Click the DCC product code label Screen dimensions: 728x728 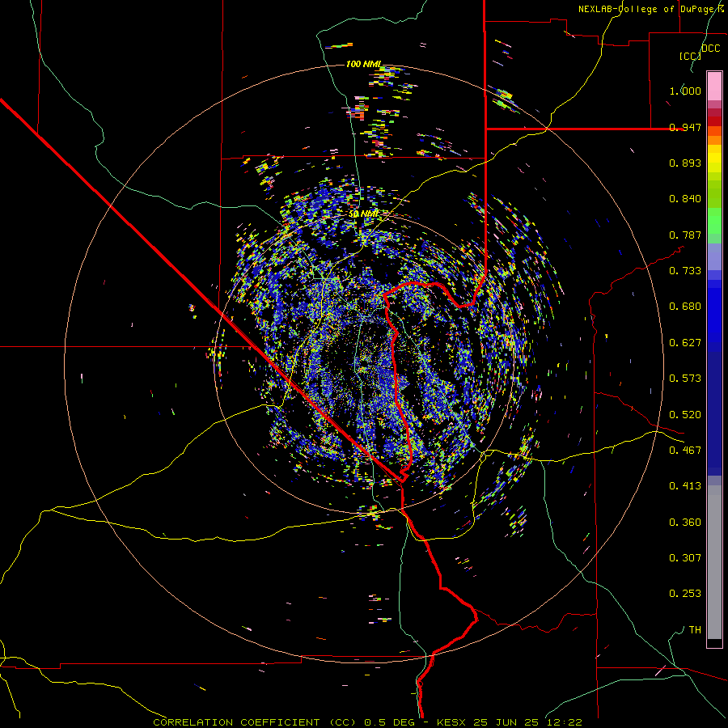tap(710, 49)
